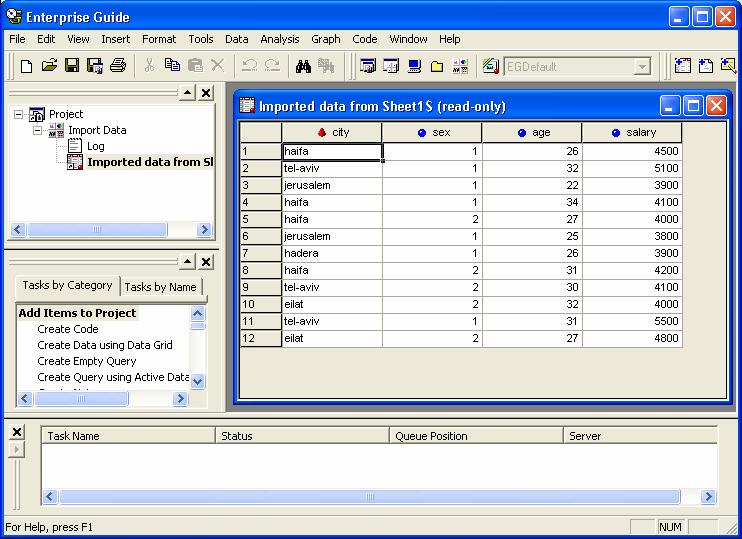742x539 pixels.
Task: Select Create Empty Query task
Action: (x=87, y=361)
